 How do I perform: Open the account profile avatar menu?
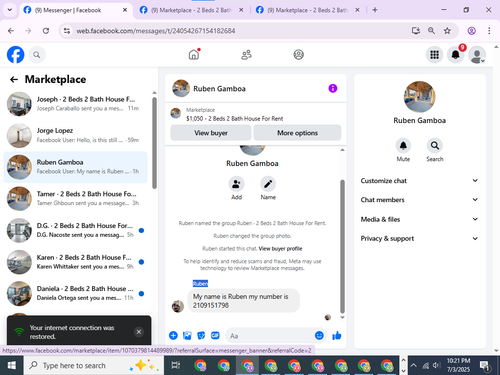[x=477, y=55]
